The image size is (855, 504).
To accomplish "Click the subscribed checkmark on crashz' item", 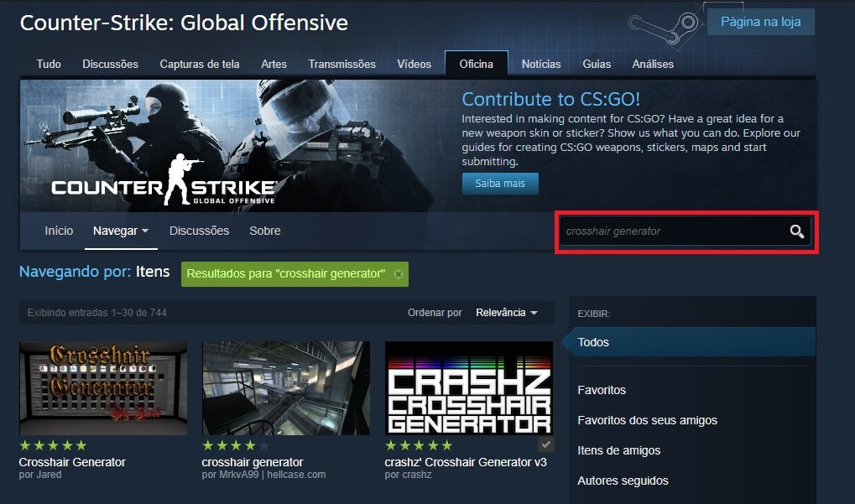I will click(546, 444).
